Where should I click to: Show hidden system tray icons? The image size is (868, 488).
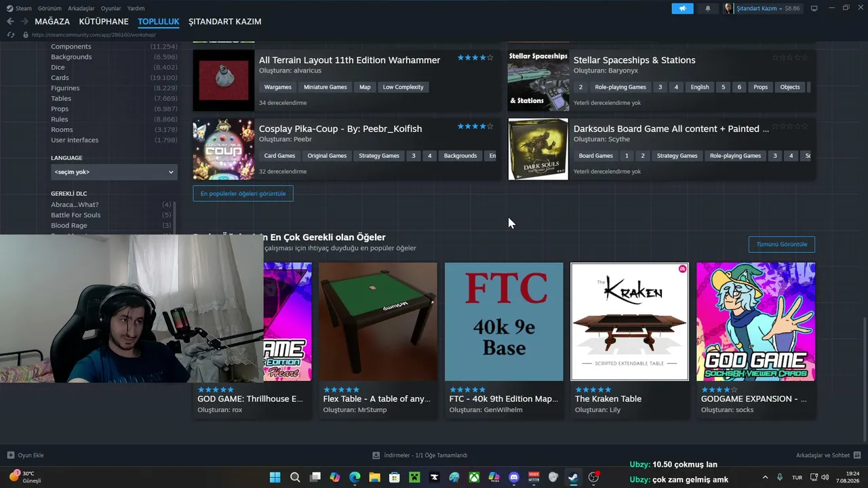click(x=766, y=477)
